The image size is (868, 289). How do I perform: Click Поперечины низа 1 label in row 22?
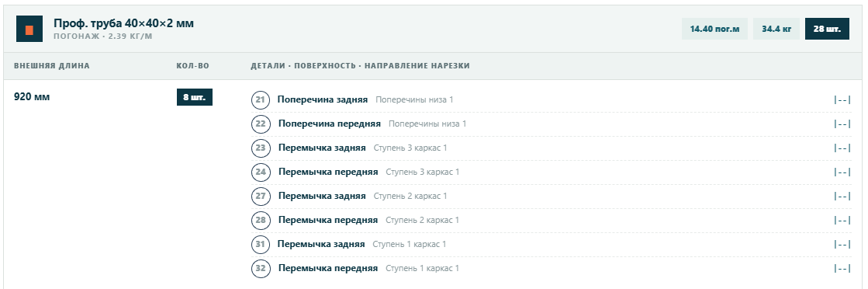pyautogui.click(x=428, y=124)
